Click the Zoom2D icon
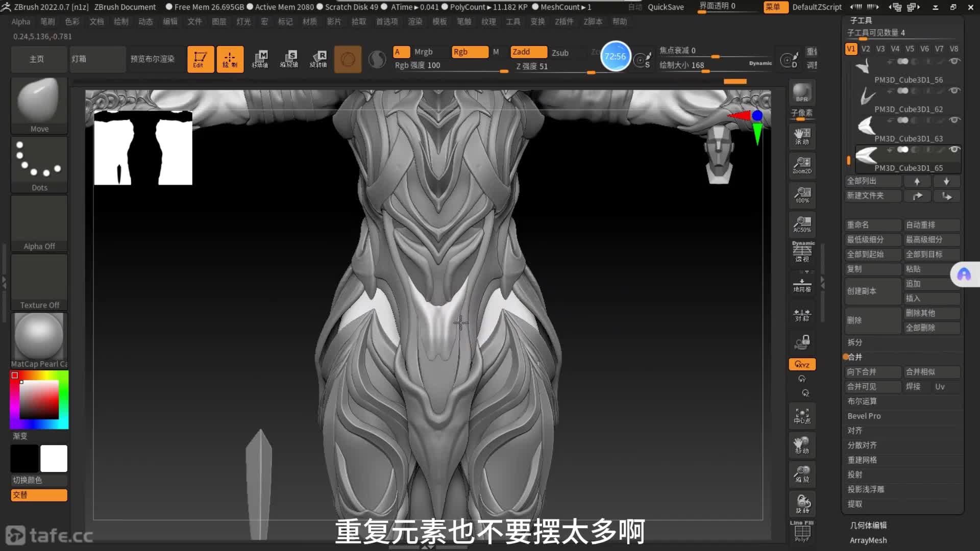This screenshot has height=551, width=980. tap(802, 165)
